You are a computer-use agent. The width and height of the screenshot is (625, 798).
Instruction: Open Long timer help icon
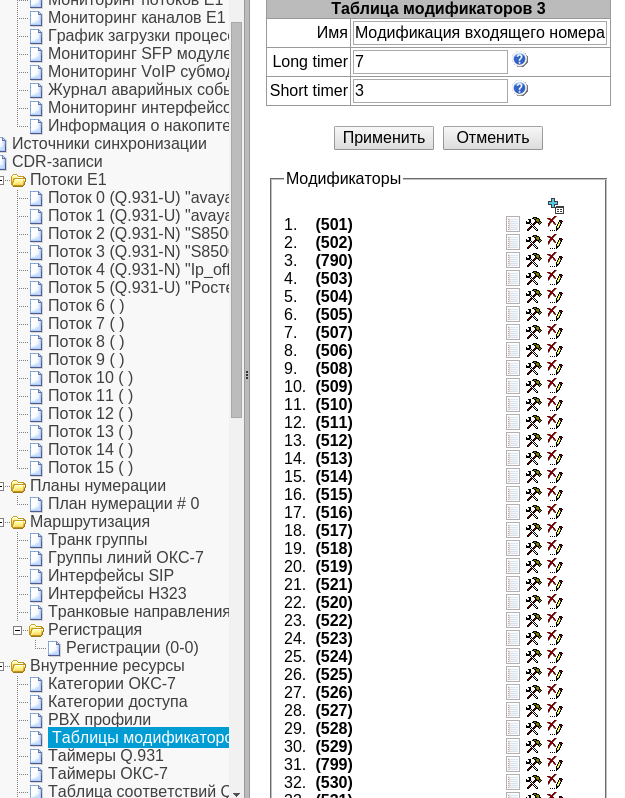tap(520, 60)
